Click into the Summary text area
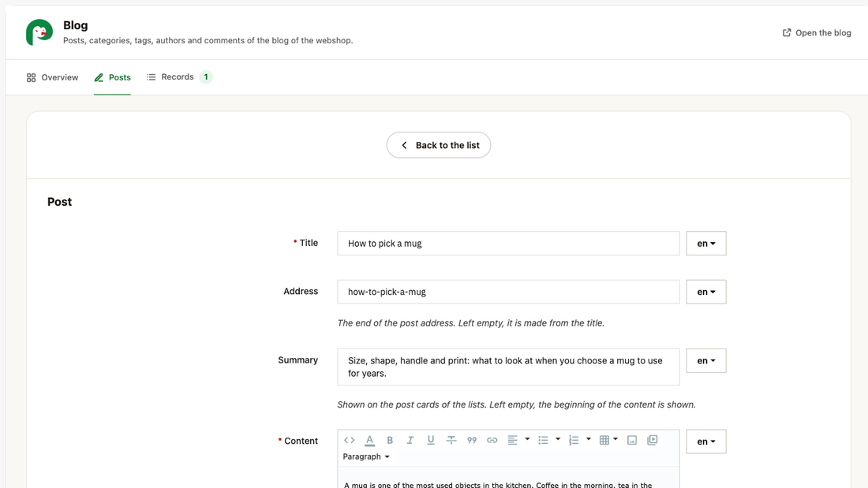 point(508,367)
